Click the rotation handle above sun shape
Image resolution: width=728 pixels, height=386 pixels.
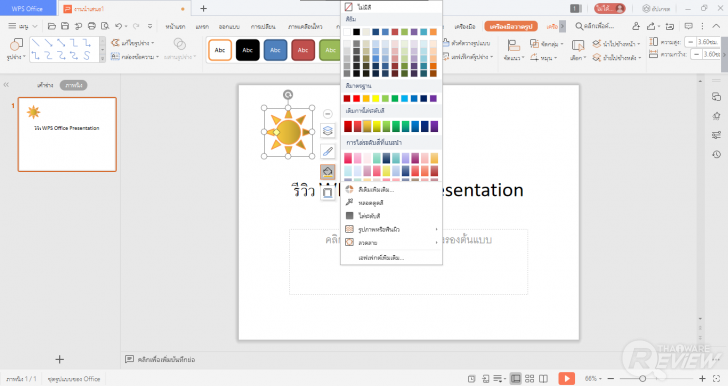click(288, 95)
